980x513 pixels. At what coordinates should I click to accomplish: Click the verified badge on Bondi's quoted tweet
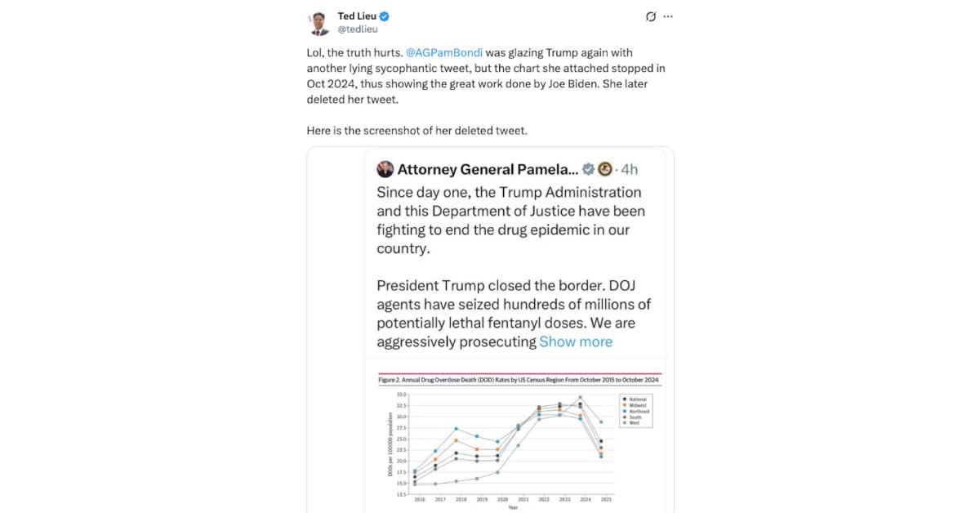point(590,169)
